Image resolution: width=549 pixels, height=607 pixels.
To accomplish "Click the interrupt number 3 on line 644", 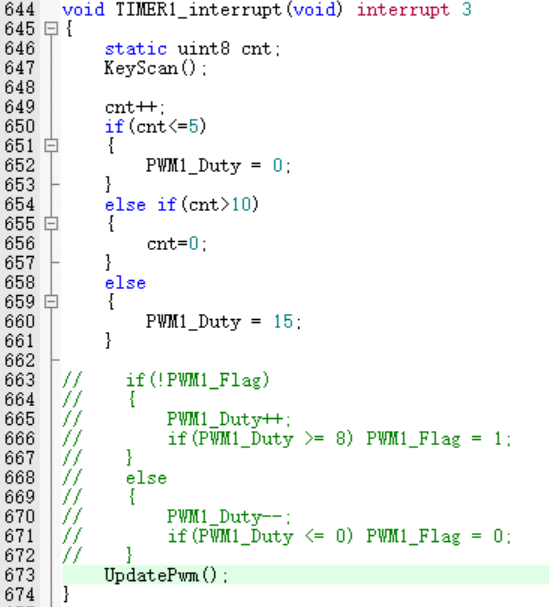I will point(467,9).
